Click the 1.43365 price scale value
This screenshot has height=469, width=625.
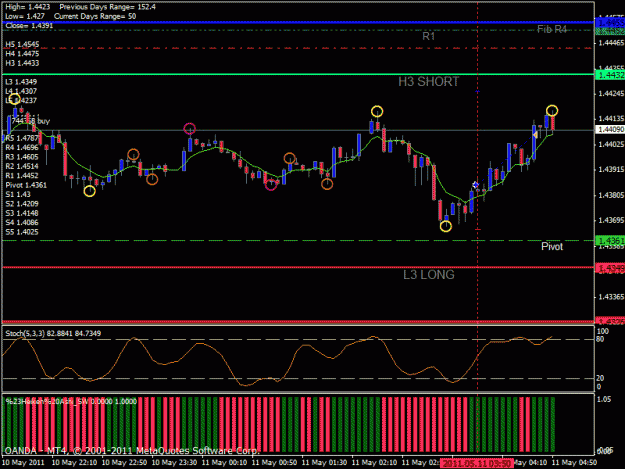point(611,297)
